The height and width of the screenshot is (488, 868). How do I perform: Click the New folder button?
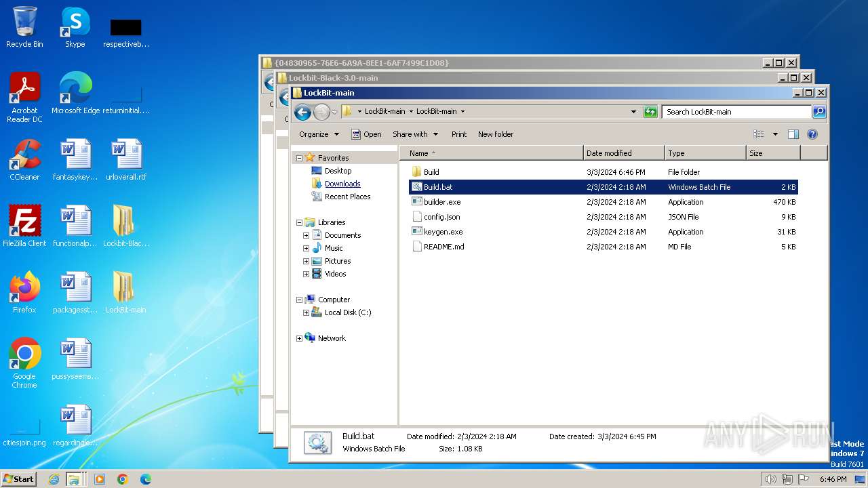tap(496, 134)
